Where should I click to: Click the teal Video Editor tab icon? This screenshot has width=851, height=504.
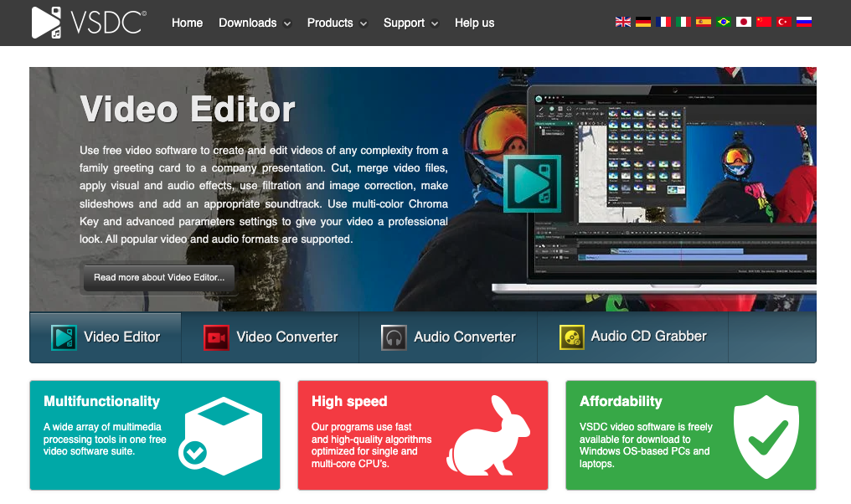click(x=64, y=337)
